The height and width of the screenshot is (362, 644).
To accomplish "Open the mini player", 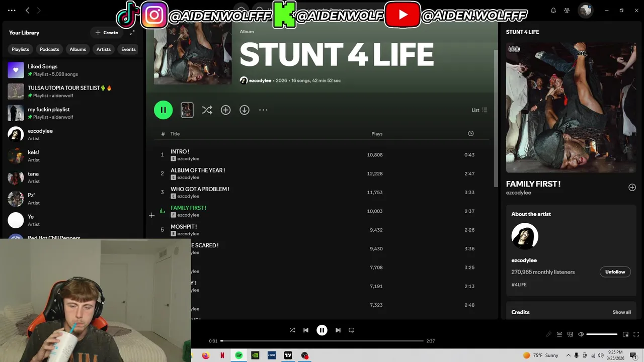I will [625, 334].
